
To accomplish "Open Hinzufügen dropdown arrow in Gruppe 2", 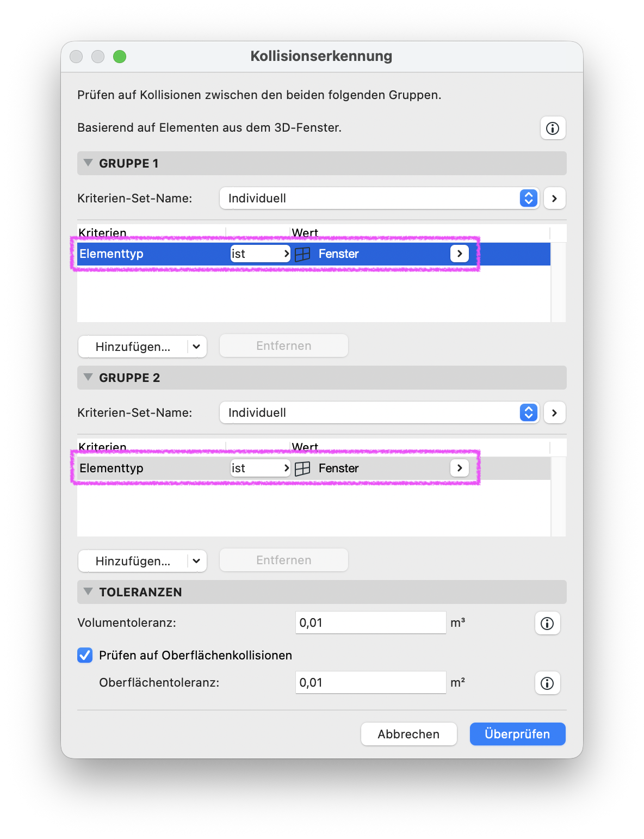I will [x=196, y=561].
